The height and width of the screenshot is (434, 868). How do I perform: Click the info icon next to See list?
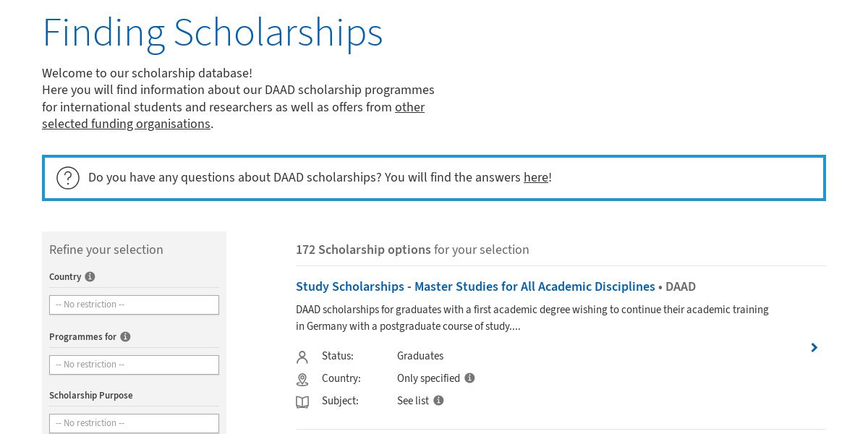tap(438, 401)
